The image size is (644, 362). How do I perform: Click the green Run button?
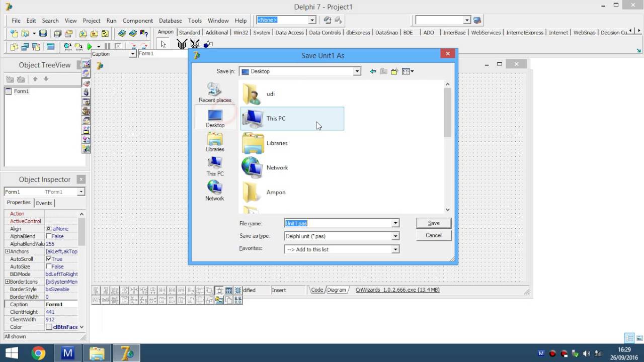(x=90, y=47)
